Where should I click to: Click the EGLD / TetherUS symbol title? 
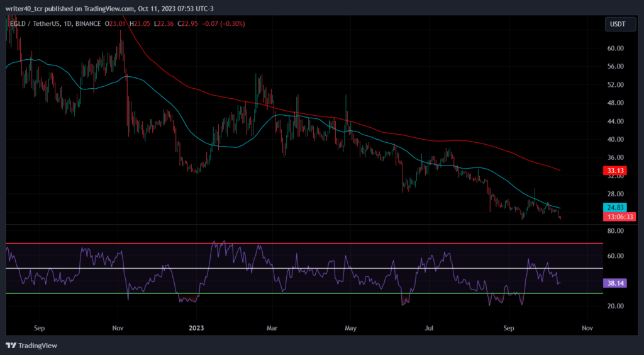35,24
